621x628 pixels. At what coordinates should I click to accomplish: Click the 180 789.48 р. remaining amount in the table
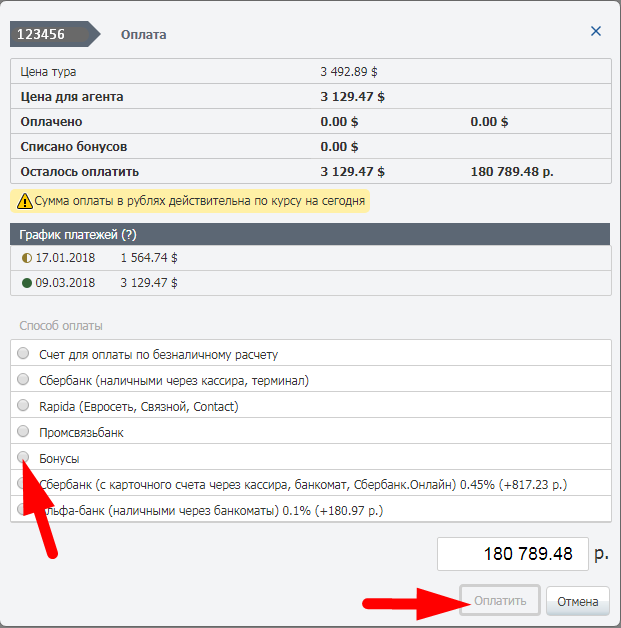pos(511,171)
